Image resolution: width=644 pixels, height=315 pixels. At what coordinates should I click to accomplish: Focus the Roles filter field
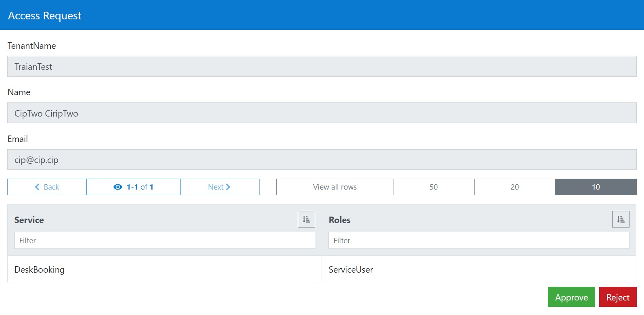pos(479,240)
